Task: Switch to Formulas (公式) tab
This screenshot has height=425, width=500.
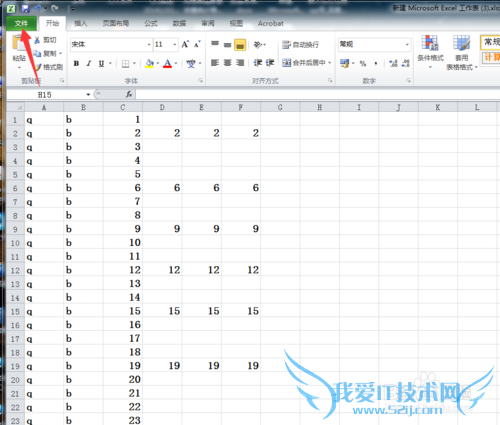Action: [151, 23]
